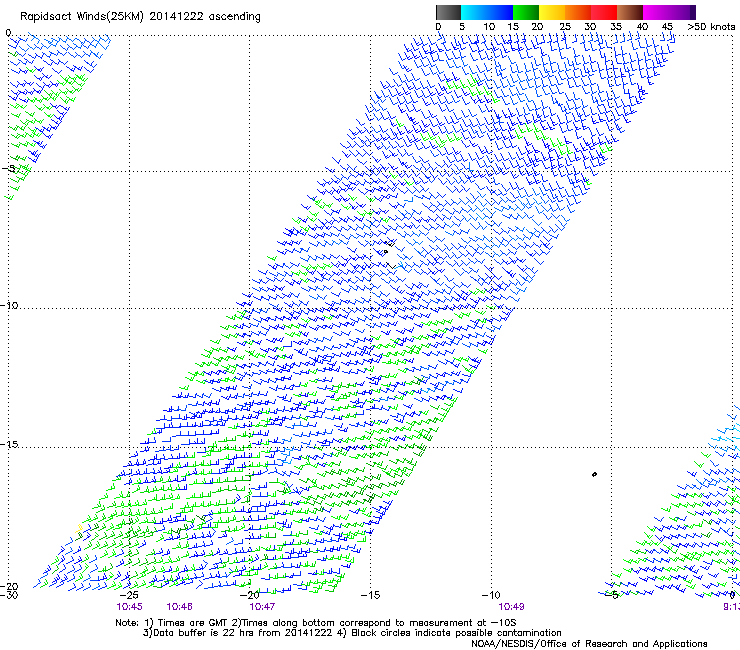Viewport: 740px width, 650px height.
Task: Click the purple time stamp '10:47'
Action: [262, 607]
